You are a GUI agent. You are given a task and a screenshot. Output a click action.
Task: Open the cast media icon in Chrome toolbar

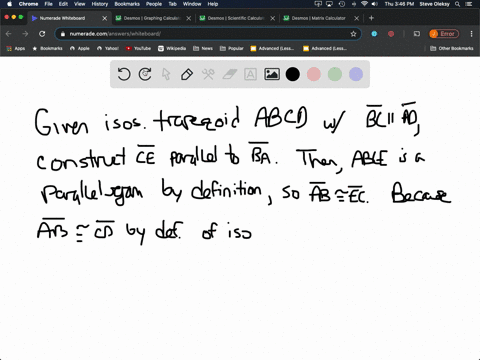(x=417, y=34)
